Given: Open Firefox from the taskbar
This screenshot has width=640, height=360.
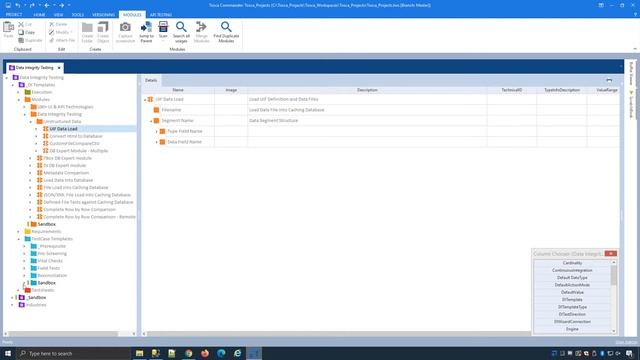Looking at the screenshot, I should coord(205,353).
